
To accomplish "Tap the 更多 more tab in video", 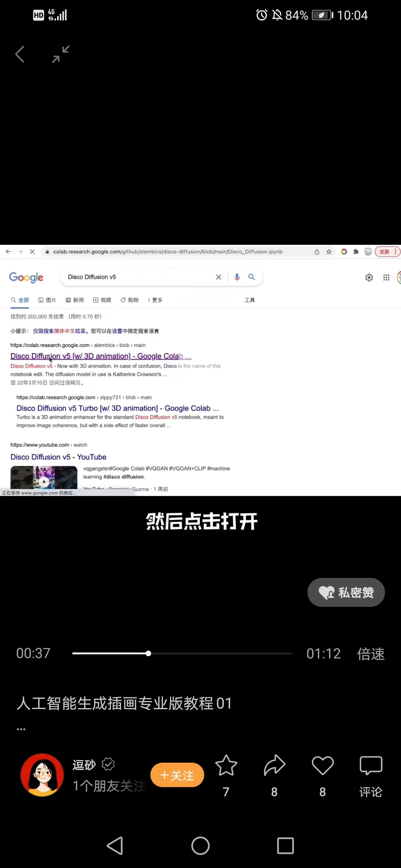I will (155, 300).
